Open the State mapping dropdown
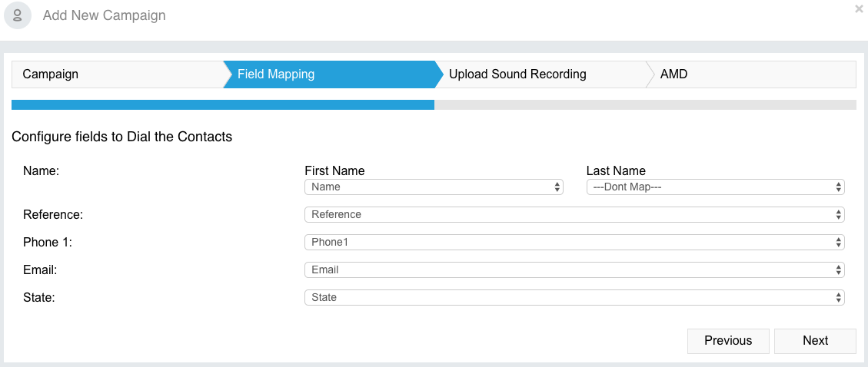 pyautogui.click(x=574, y=297)
